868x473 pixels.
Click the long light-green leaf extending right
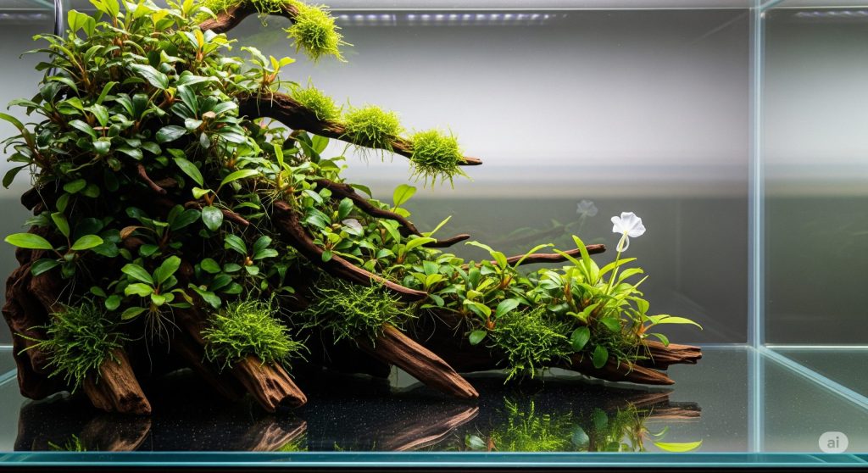pyautogui.click(x=674, y=320)
